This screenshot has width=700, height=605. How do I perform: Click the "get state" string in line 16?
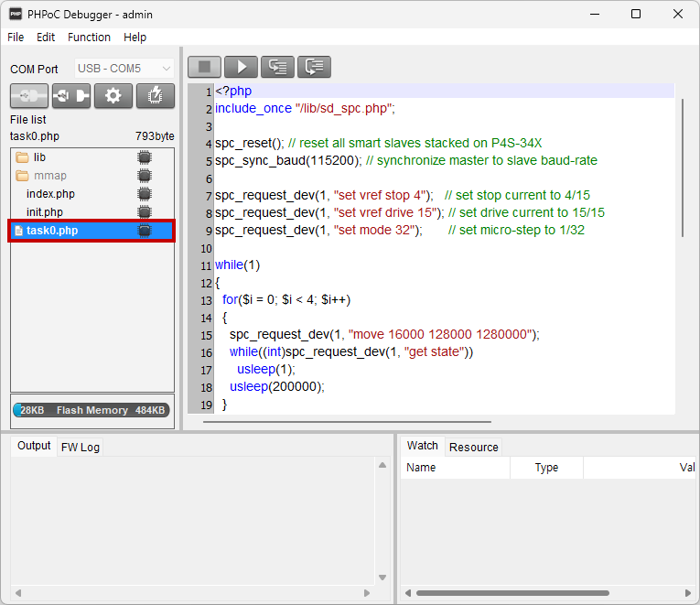point(434,352)
